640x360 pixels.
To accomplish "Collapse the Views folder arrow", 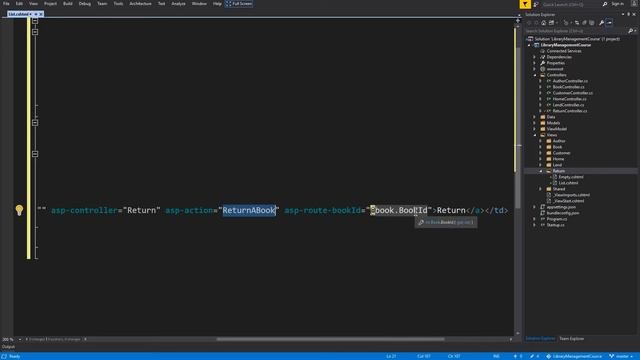I will click(535, 135).
